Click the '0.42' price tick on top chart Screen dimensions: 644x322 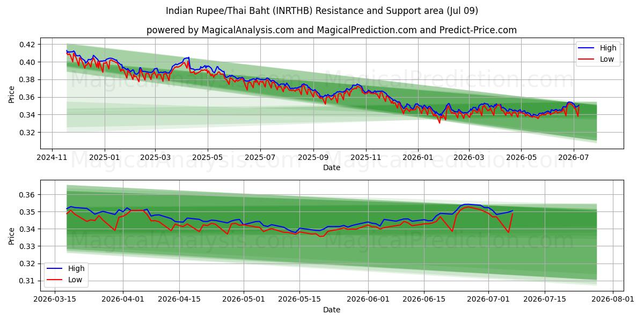28,45
